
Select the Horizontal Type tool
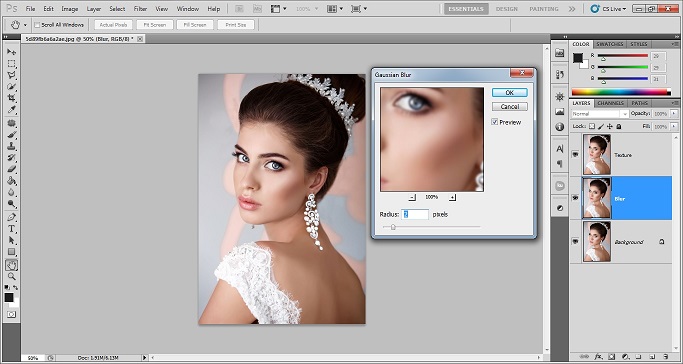tap(11, 229)
